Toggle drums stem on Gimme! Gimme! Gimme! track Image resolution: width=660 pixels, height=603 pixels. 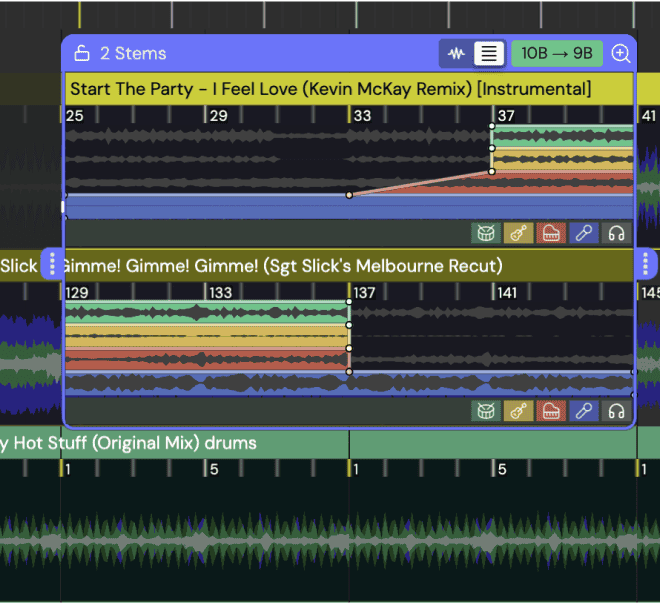pos(485,411)
